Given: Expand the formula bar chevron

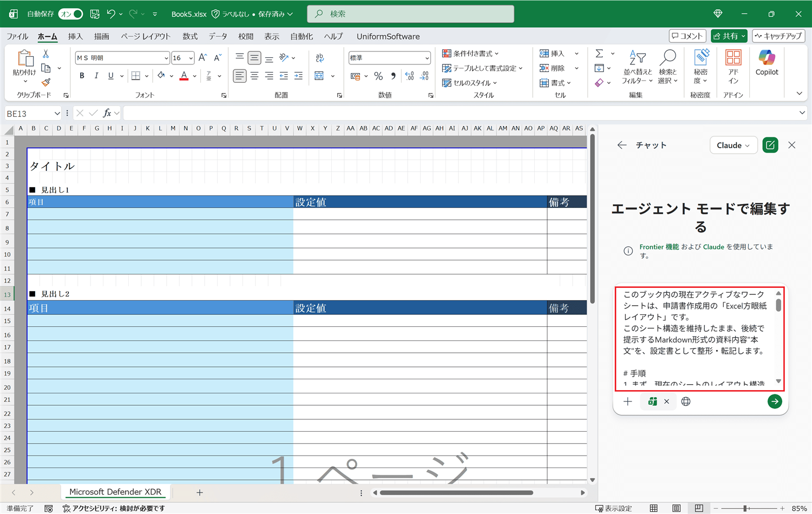Looking at the screenshot, I should coord(802,113).
